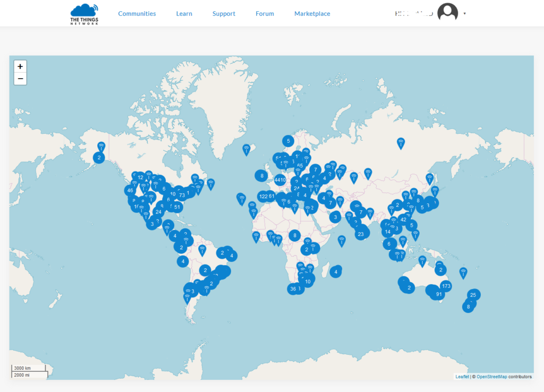
Task: Expand the 173 gateway cluster in Australia
Action: click(446, 286)
